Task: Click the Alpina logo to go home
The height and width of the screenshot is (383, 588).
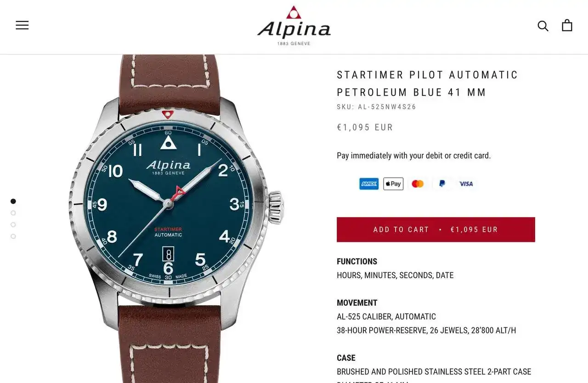Action: click(294, 26)
